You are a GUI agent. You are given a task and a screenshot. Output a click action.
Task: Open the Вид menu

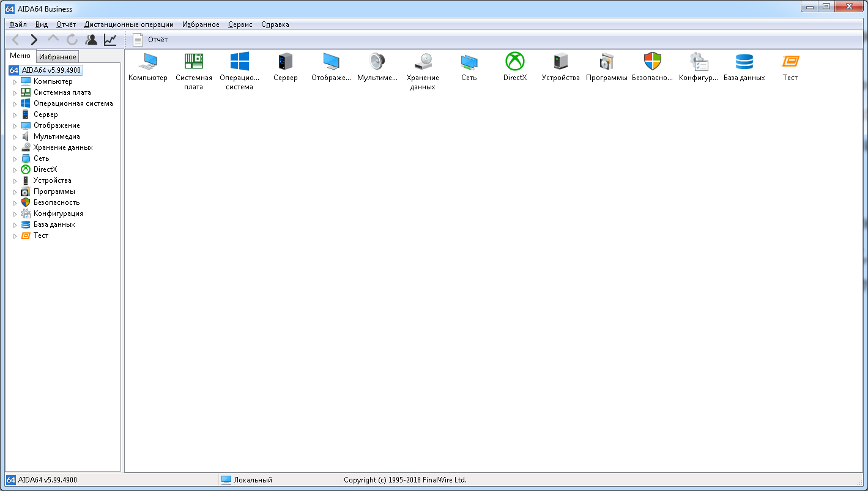click(42, 24)
